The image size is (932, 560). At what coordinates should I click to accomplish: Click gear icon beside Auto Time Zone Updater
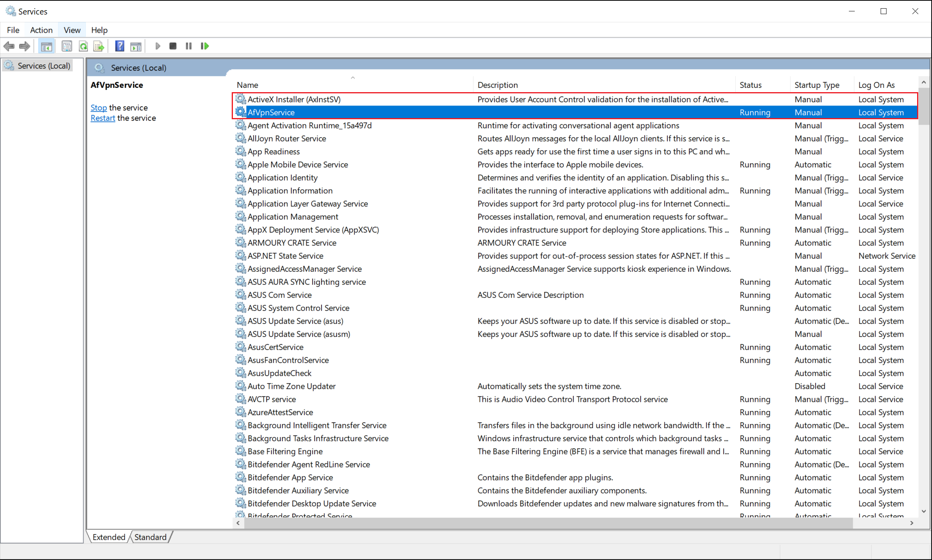(x=240, y=386)
